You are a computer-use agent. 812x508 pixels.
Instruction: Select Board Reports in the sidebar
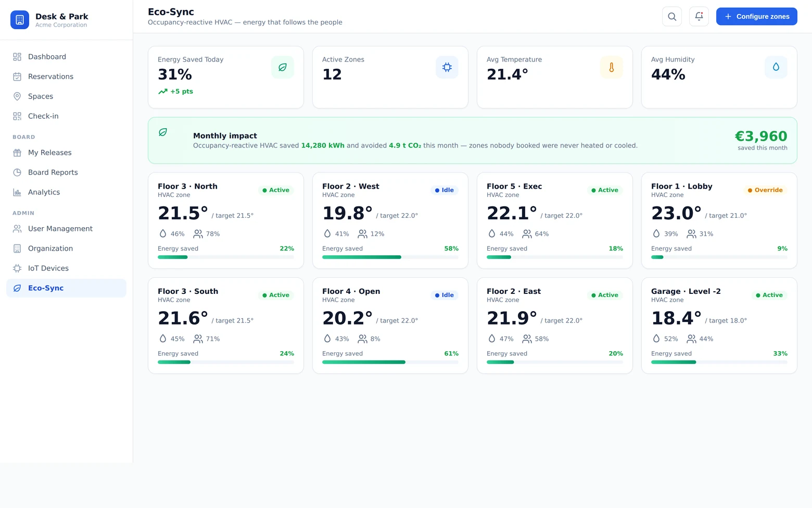pyautogui.click(x=66, y=172)
